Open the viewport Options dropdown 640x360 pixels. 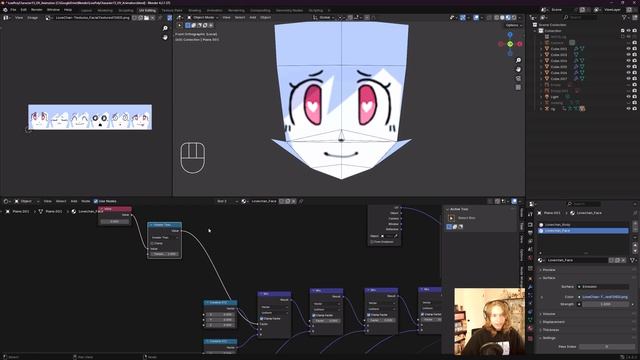tap(513, 25)
